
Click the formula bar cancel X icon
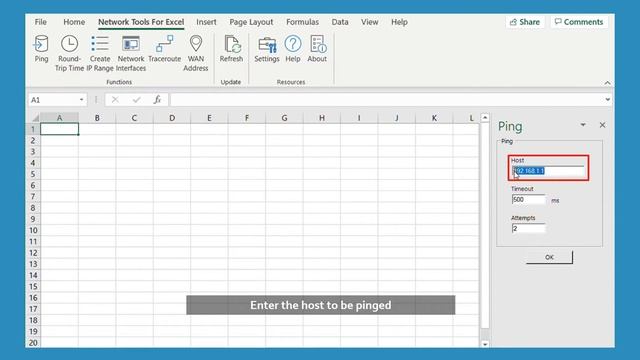click(x=115, y=100)
